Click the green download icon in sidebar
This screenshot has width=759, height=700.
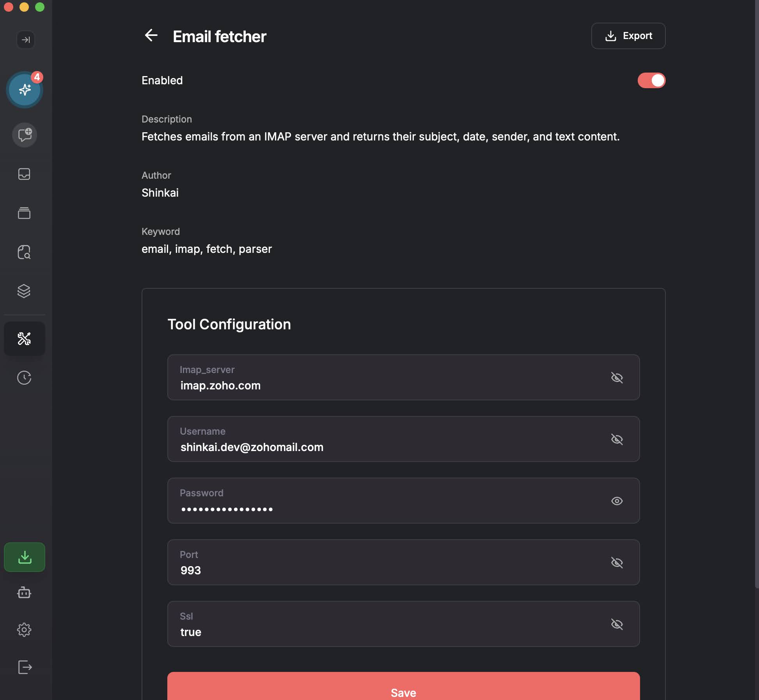(x=25, y=557)
